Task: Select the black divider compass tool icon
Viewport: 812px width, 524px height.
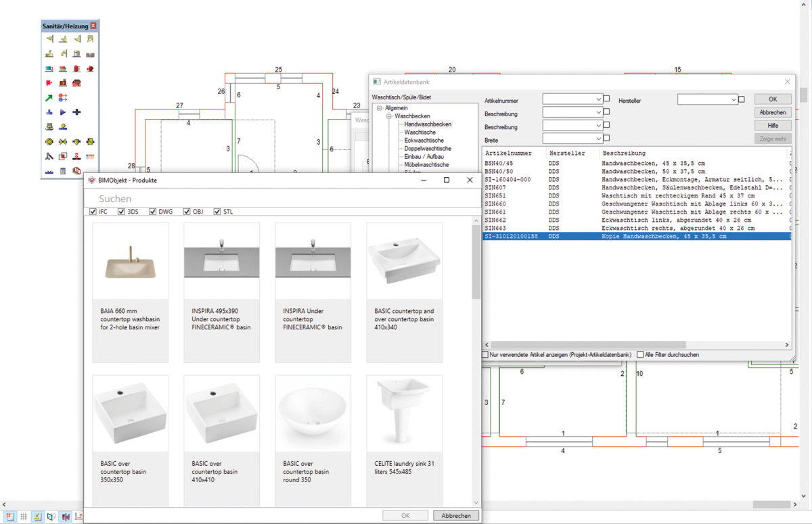Action: 49,156
